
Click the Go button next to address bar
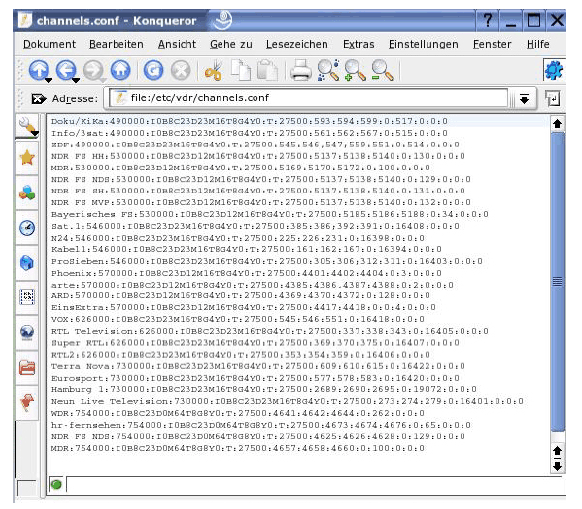point(552,99)
